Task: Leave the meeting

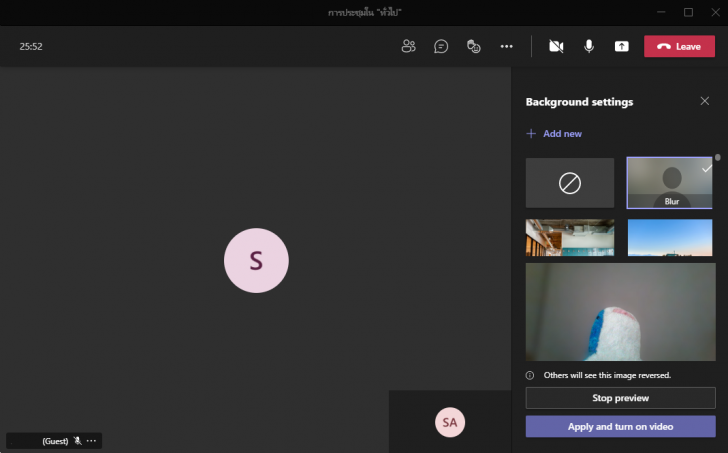Action: pos(679,46)
